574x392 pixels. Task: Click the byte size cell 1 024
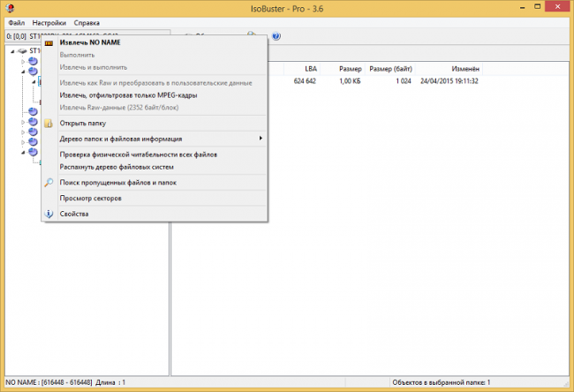click(404, 81)
